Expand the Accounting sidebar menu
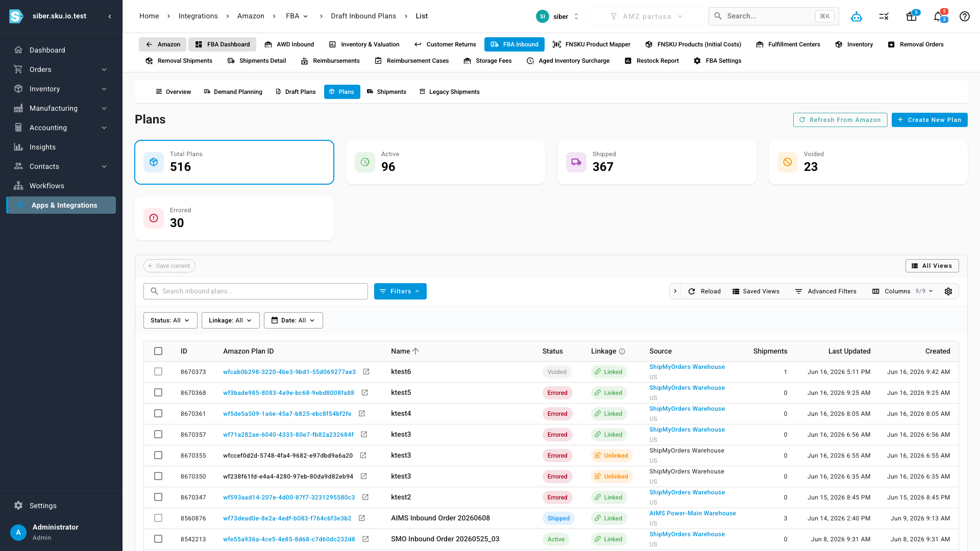 click(61, 128)
